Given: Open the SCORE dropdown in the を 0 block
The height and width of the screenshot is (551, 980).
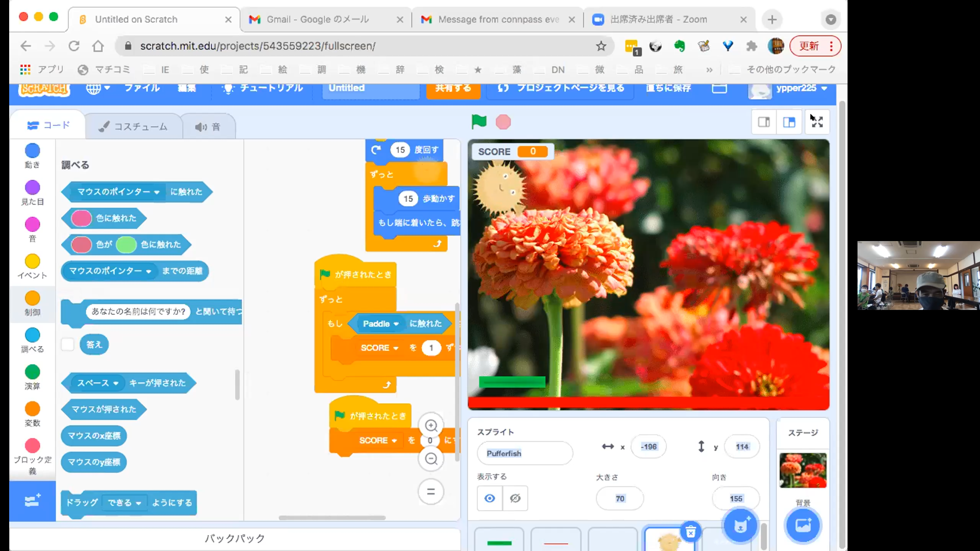Looking at the screenshot, I should tap(377, 440).
